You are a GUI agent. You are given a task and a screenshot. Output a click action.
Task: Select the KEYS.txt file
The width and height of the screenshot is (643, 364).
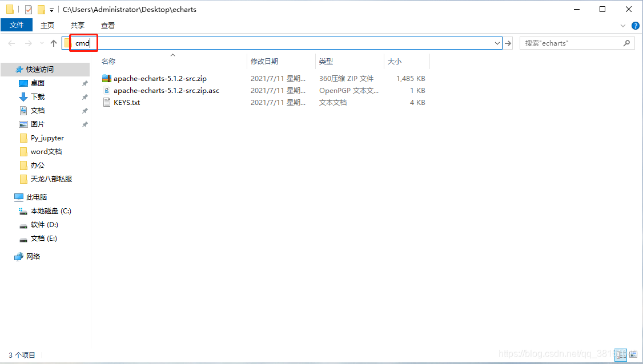coord(127,102)
